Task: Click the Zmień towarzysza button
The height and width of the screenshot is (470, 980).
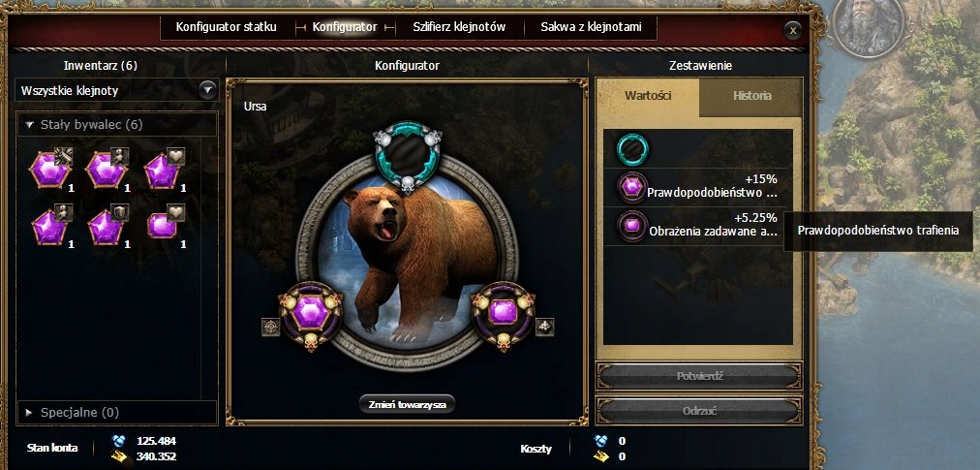Action: click(408, 405)
